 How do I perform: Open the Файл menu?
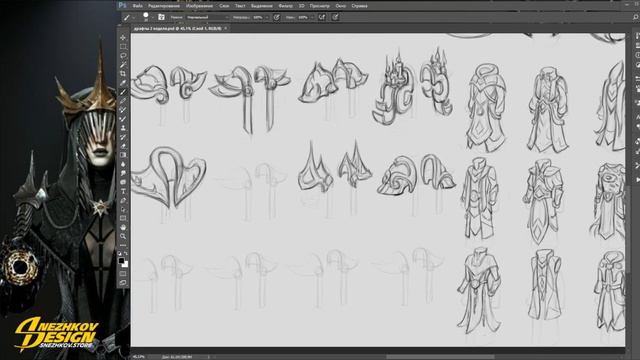coord(138,6)
